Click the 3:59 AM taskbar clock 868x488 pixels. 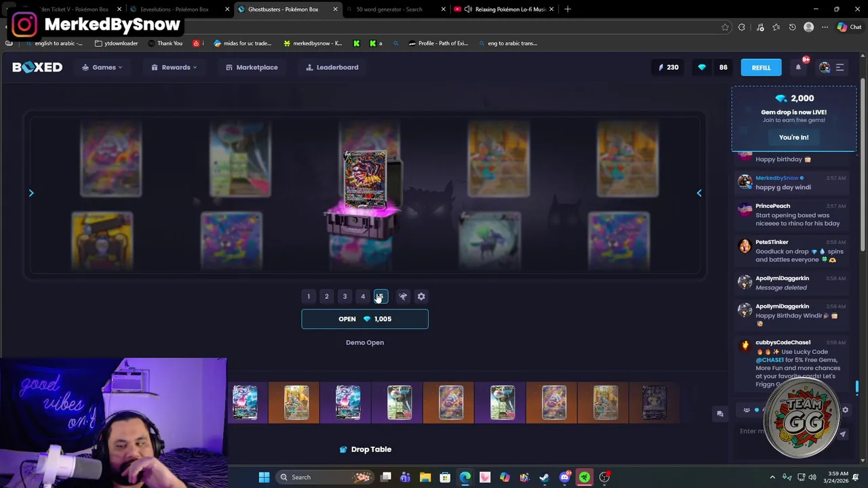tap(837, 477)
